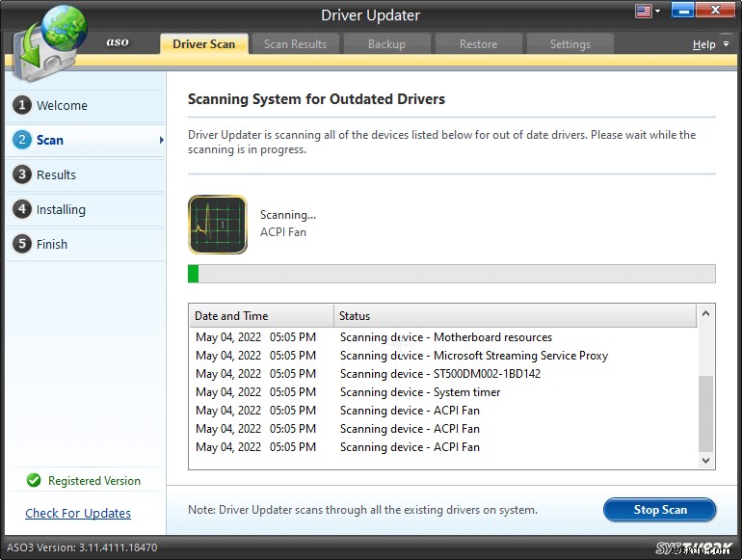Viewport: 742px width, 560px height.
Task: Click the green Registered Version checkmark
Action: (x=34, y=480)
